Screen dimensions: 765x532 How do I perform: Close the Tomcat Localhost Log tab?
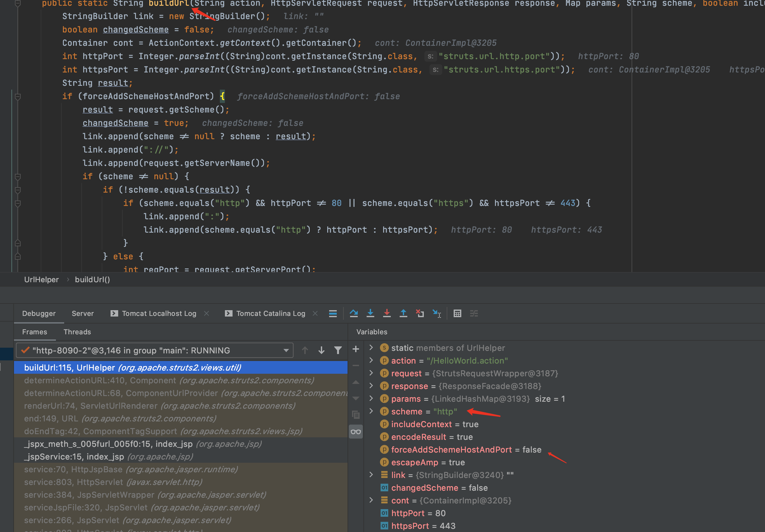(x=206, y=313)
